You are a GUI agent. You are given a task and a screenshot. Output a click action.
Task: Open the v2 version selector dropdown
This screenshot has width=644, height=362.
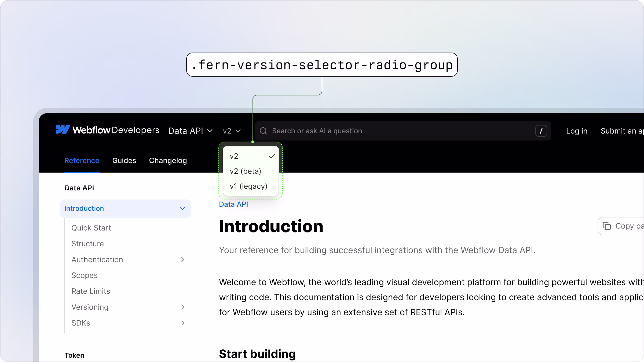tap(232, 131)
